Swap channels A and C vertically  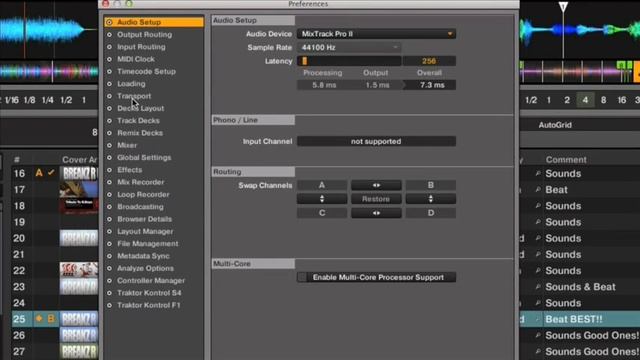322,199
